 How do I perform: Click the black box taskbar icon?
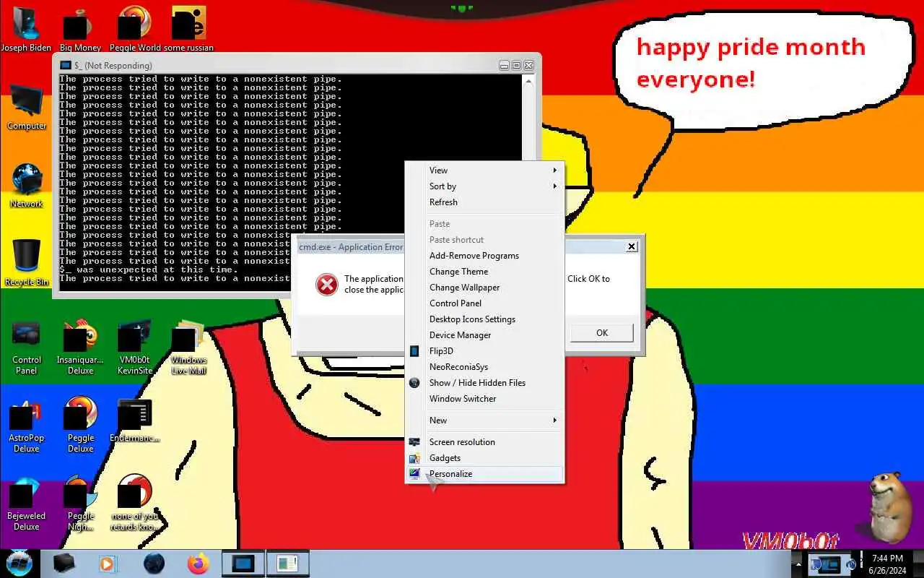point(64,564)
